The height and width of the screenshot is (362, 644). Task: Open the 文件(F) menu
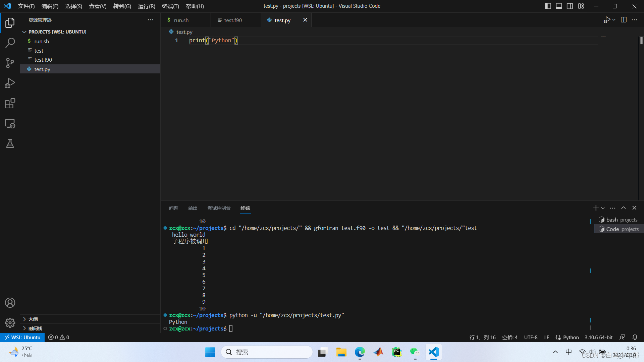(26, 6)
